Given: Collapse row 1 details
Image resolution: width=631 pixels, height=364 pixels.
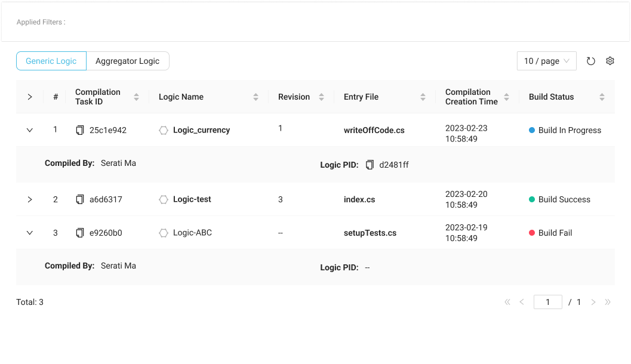Looking at the screenshot, I should click(30, 130).
